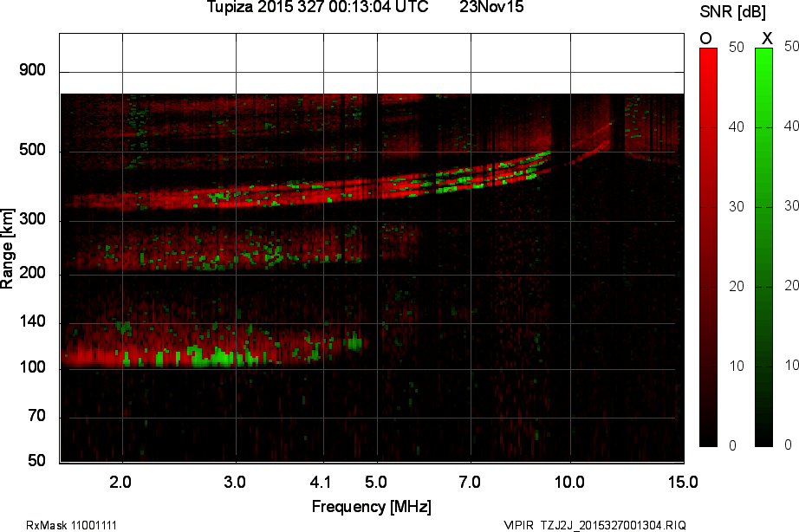Click the 40 dB tick beside red bar
The height and width of the screenshot is (532, 799).
point(737,127)
